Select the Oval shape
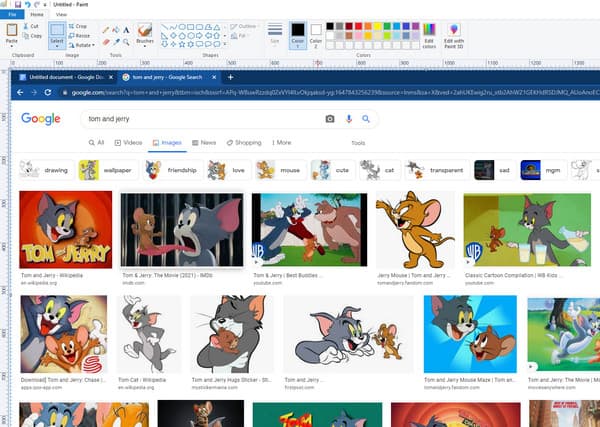 click(x=182, y=27)
